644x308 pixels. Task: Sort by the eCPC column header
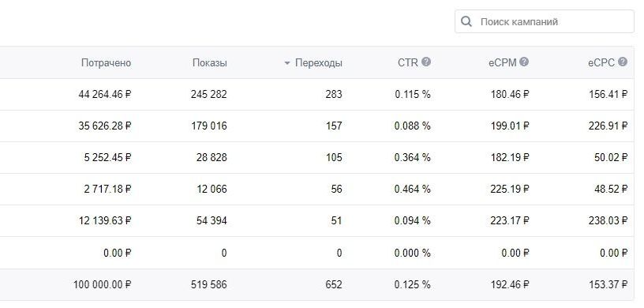(601, 63)
